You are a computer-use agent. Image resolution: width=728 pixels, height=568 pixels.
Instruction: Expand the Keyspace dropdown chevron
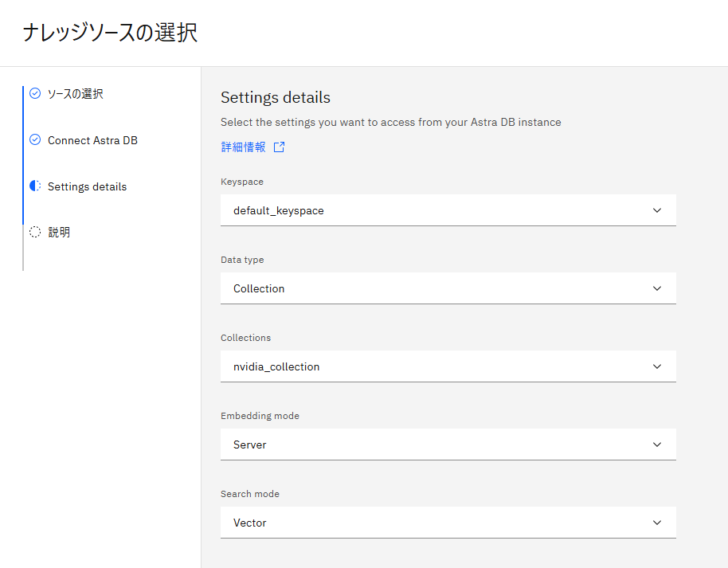click(657, 210)
